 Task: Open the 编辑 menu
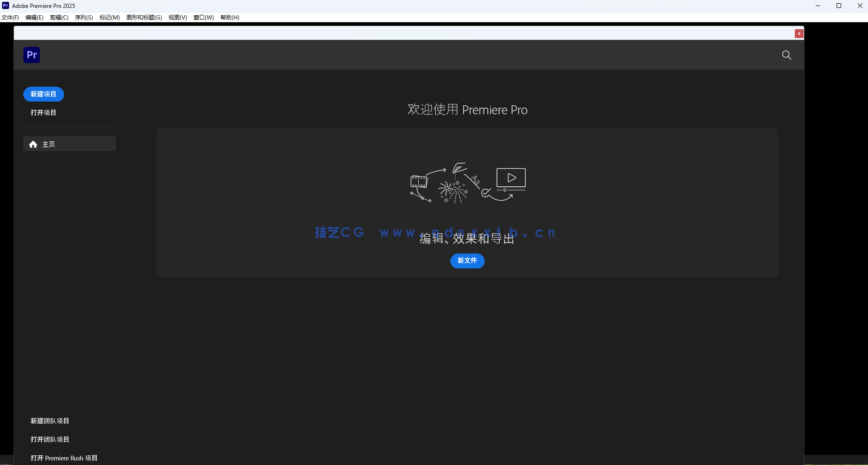coord(34,17)
